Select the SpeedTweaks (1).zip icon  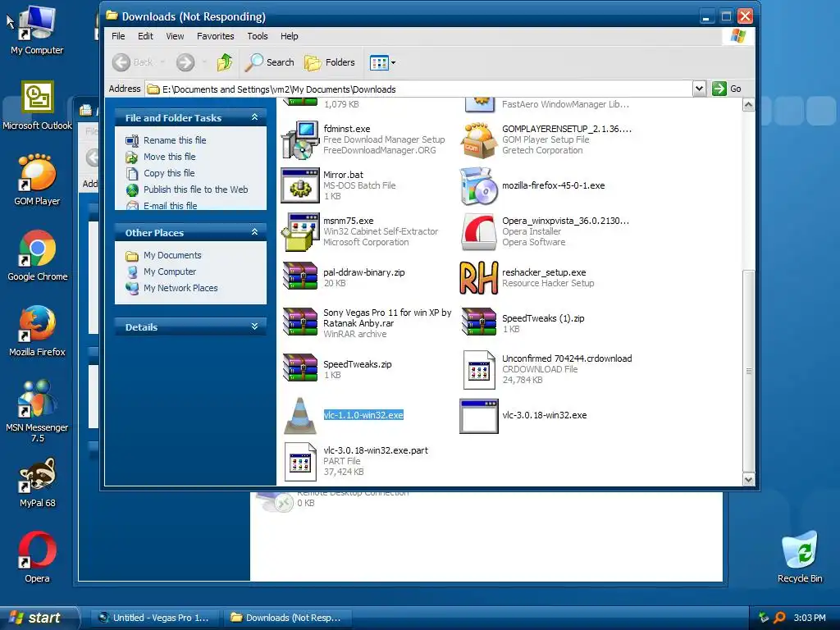[478, 322]
